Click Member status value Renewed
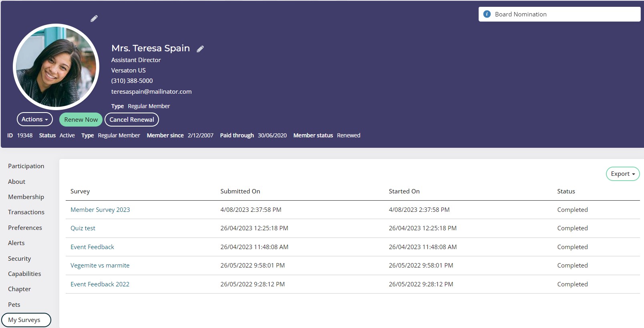The height and width of the screenshot is (328, 644). [x=348, y=135]
